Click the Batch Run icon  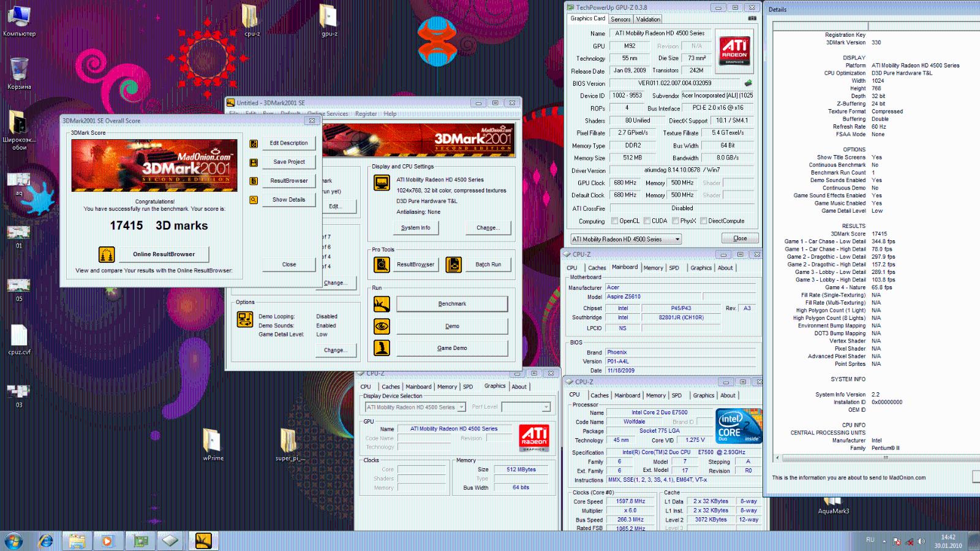point(453,265)
